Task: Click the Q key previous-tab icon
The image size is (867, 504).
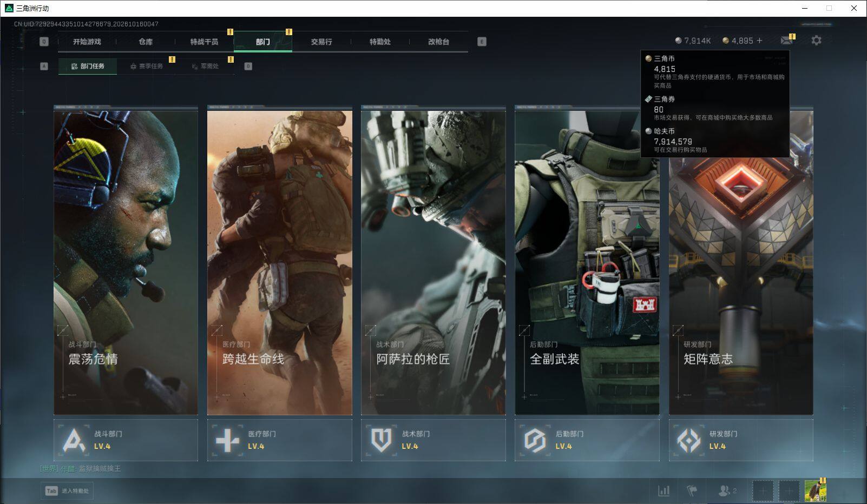Action: tap(44, 42)
